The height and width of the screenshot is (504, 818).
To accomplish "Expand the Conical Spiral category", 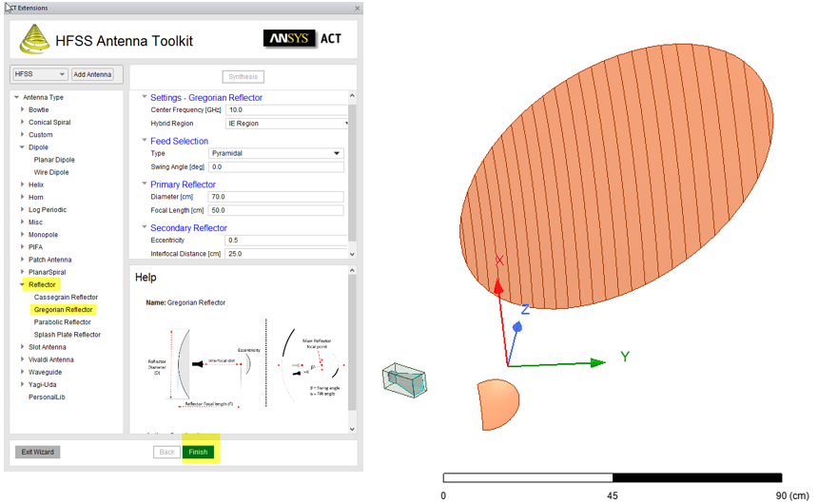I will 23,122.
